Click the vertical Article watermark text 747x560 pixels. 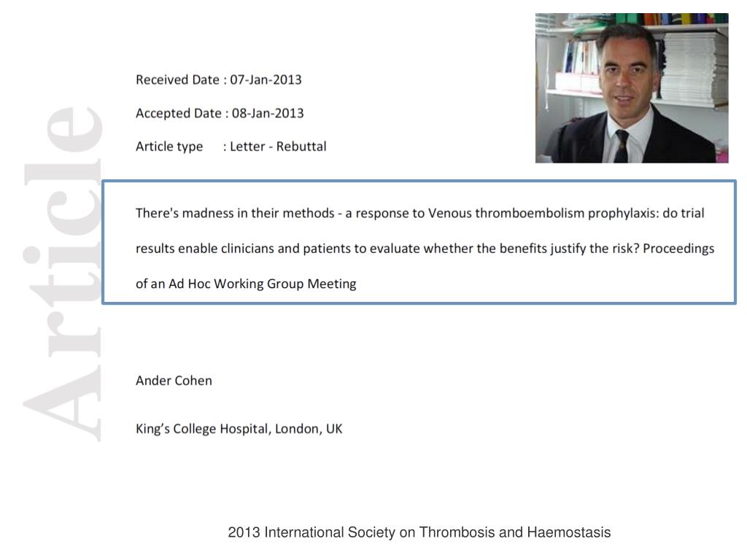coord(63,274)
